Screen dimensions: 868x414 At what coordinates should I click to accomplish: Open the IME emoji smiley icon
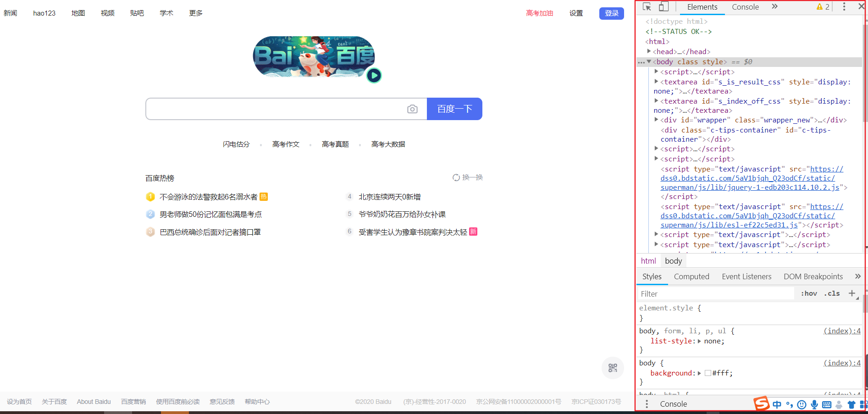[802, 404]
